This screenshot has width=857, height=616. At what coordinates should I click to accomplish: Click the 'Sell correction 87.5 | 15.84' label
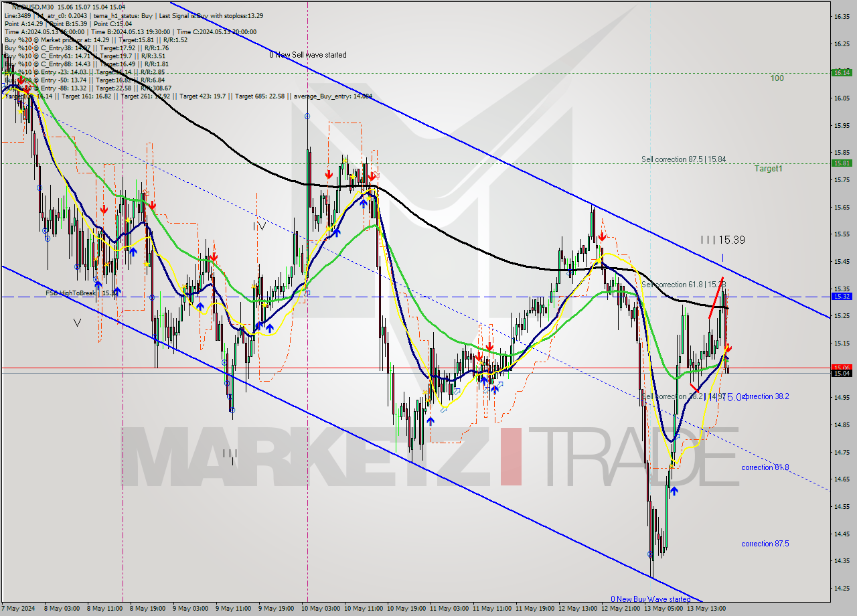684,159
